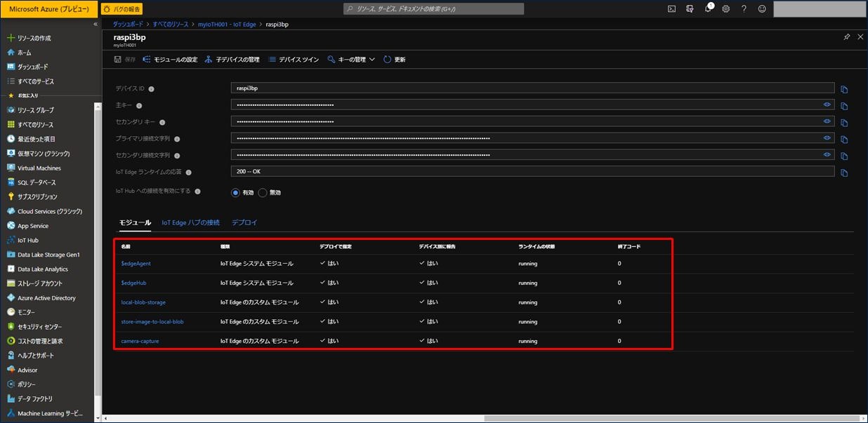Open デバイス ツイン
Viewport: 868px width, 423px height.
(293, 60)
